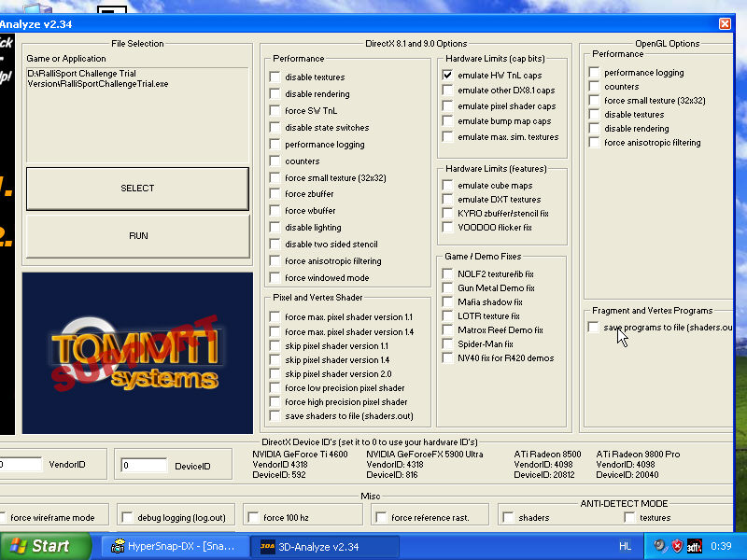Image resolution: width=747 pixels, height=560 pixels.
Task: Click the RUN button
Action: 138,236
